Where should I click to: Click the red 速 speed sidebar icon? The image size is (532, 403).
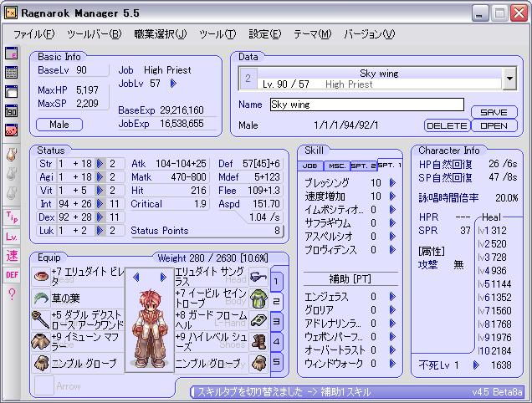(12, 256)
